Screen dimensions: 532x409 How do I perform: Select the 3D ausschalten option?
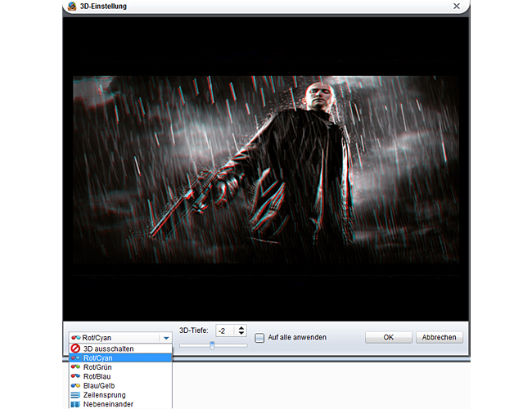click(x=120, y=348)
